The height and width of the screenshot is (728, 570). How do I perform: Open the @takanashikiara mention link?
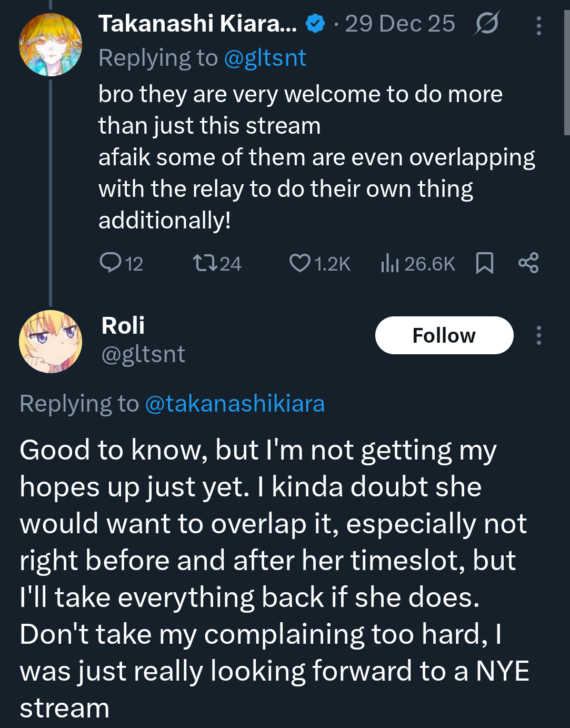(x=235, y=404)
